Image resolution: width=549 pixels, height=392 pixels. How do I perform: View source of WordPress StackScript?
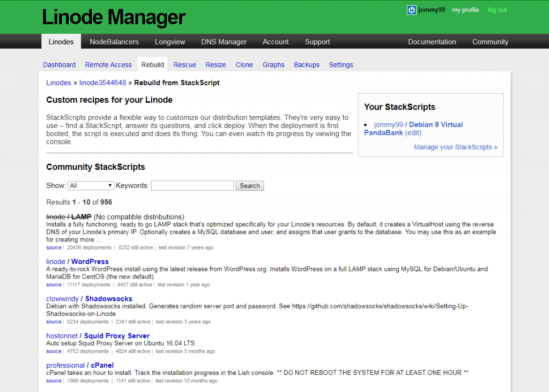tap(54, 285)
